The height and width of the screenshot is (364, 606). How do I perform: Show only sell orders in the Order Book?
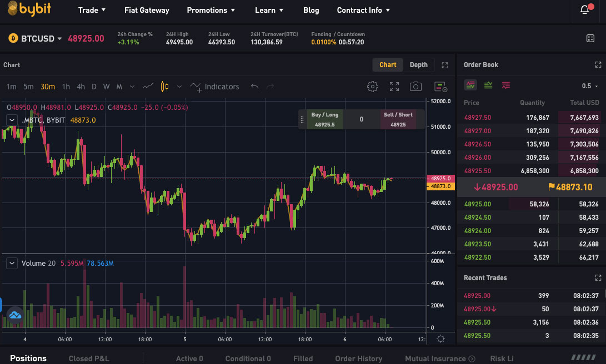tap(504, 85)
